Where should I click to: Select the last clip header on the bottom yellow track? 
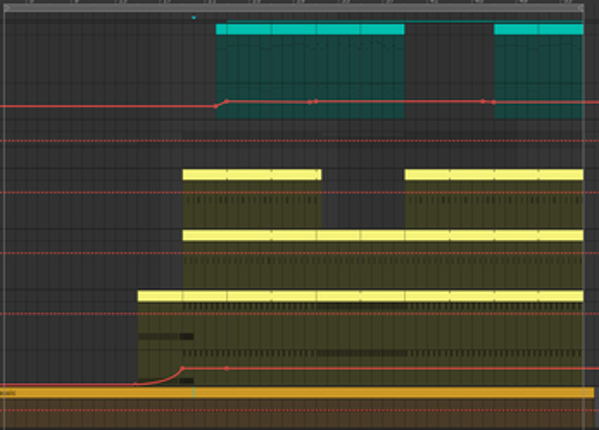(560, 296)
